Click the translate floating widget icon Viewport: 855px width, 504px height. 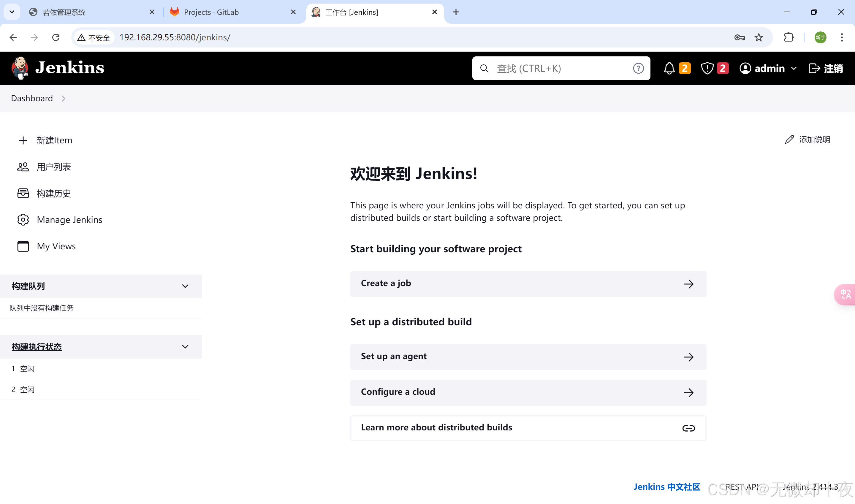click(x=845, y=294)
